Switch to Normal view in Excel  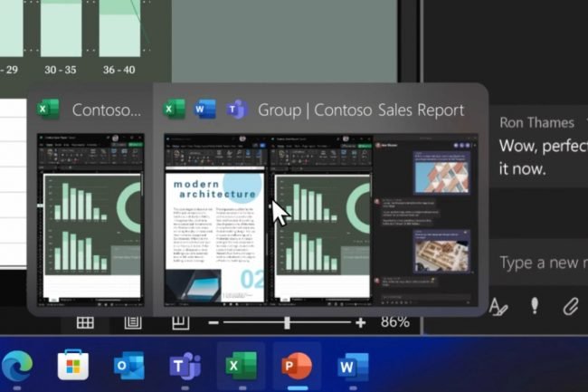point(85,322)
